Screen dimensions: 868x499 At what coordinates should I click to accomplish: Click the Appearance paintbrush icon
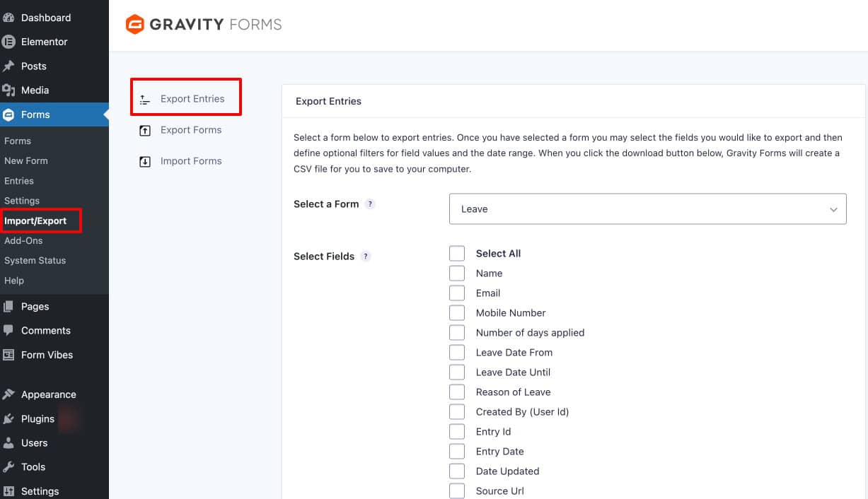(x=9, y=394)
